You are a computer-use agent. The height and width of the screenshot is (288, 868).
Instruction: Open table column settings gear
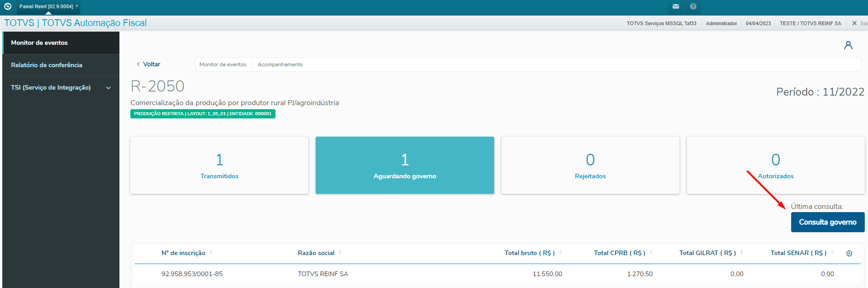click(x=849, y=253)
